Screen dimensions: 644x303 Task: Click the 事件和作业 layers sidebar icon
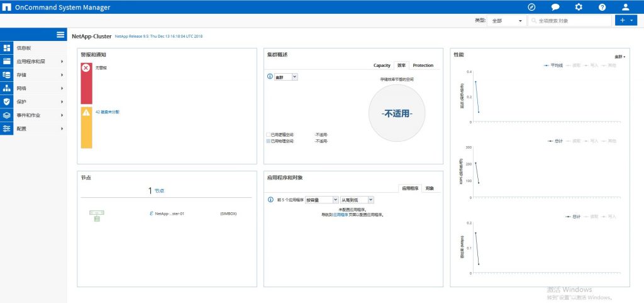click(x=6, y=115)
